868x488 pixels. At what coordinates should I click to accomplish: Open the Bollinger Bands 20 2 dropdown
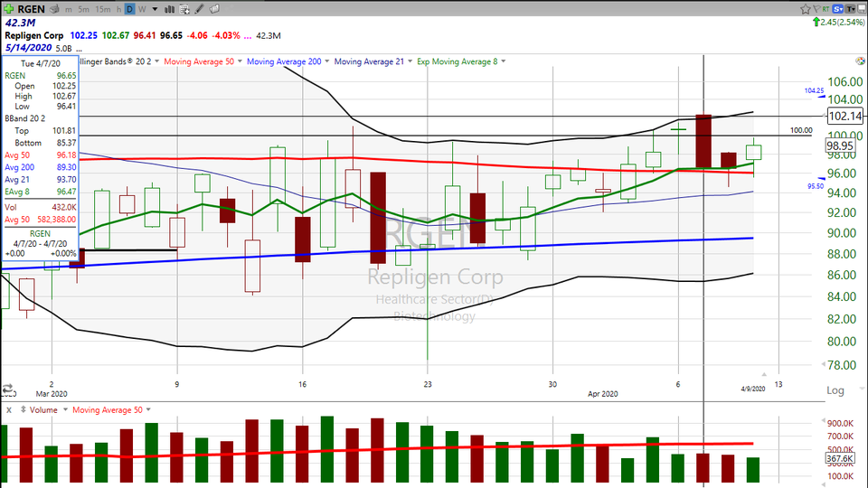click(157, 61)
